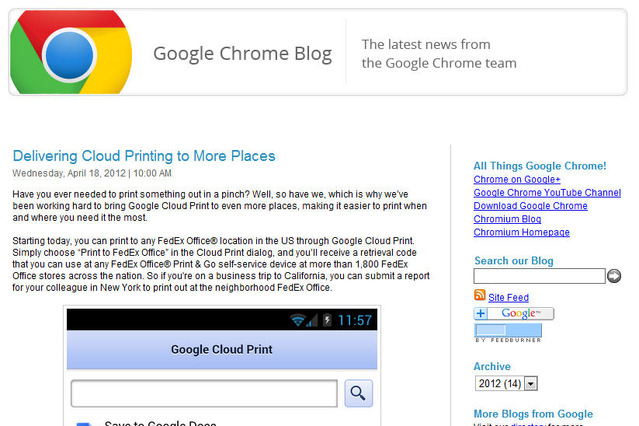Click the tagline The latest news from
639x426 pixels.
click(426, 44)
